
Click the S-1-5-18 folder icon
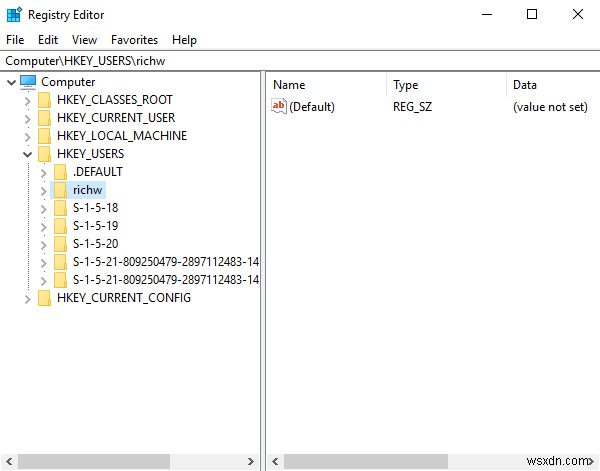(60, 208)
